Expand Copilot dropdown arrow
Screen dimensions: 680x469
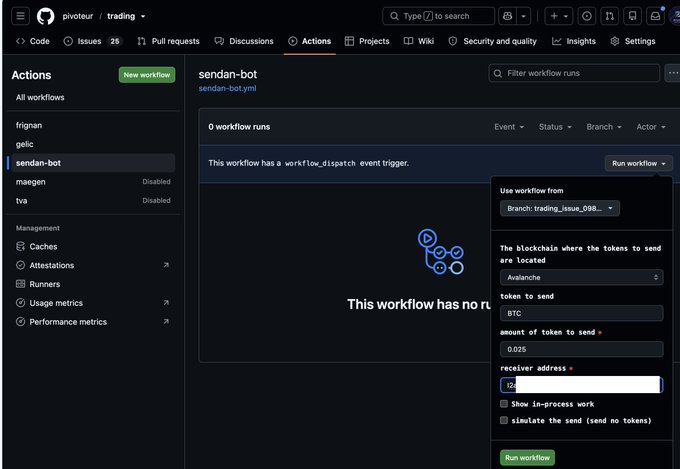(x=523, y=16)
